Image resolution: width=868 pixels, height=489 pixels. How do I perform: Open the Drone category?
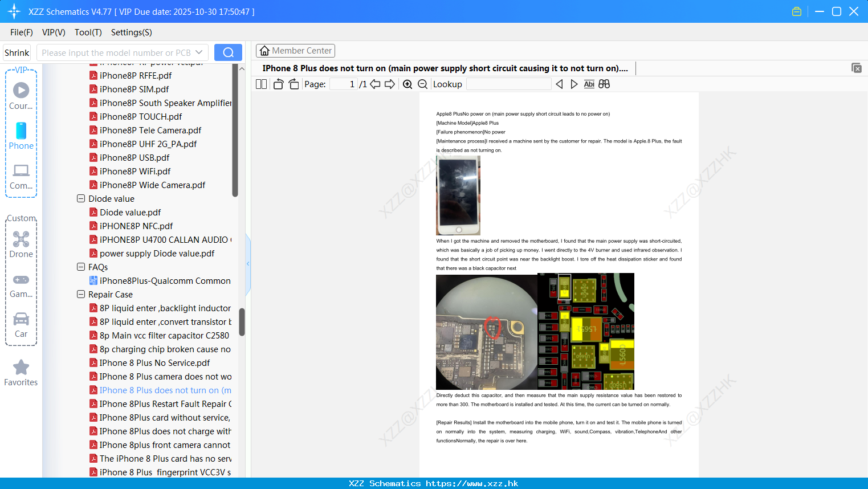pyautogui.click(x=21, y=244)
